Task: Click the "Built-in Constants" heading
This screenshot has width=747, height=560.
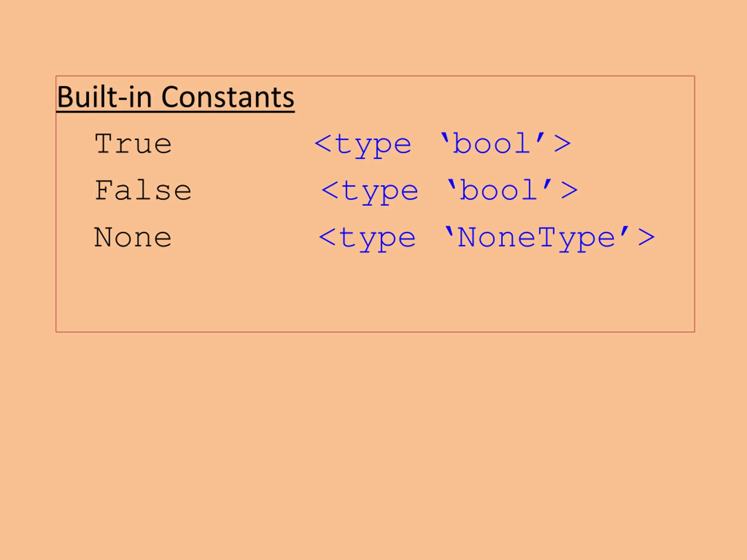Action: pos(176,97)
